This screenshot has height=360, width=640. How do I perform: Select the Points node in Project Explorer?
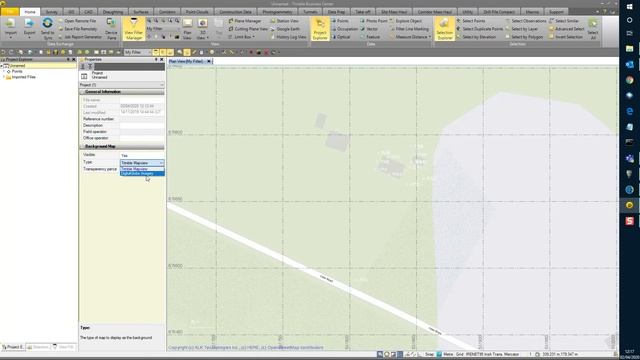(x=17, y=71)
